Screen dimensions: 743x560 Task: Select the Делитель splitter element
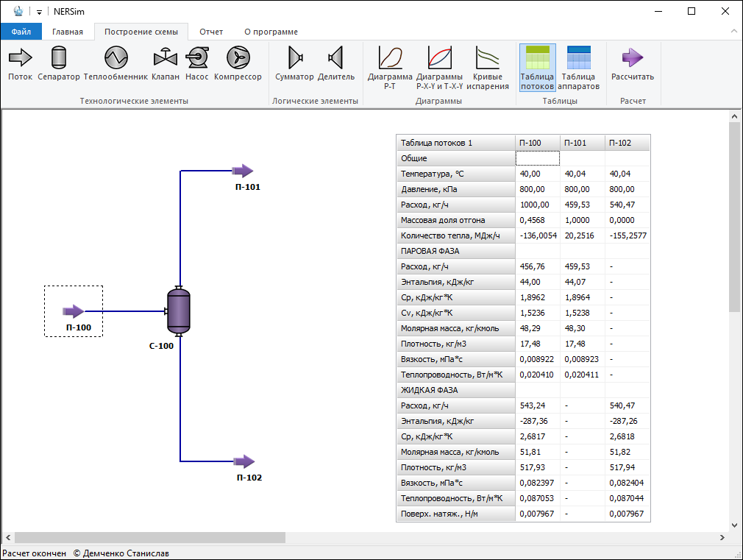(x=336, y=63)
